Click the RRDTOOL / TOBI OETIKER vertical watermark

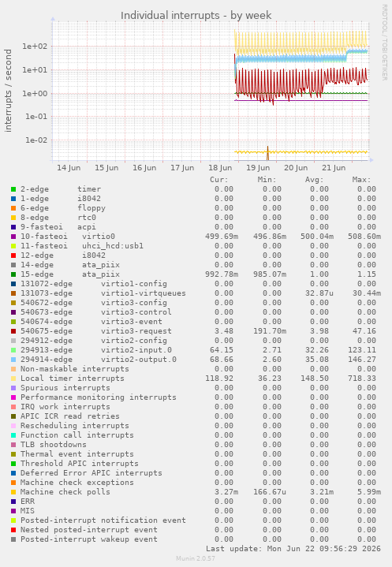click(384, 43)
